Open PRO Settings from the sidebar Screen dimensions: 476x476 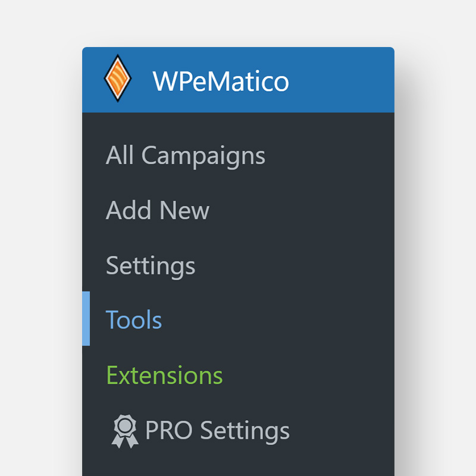217,430
